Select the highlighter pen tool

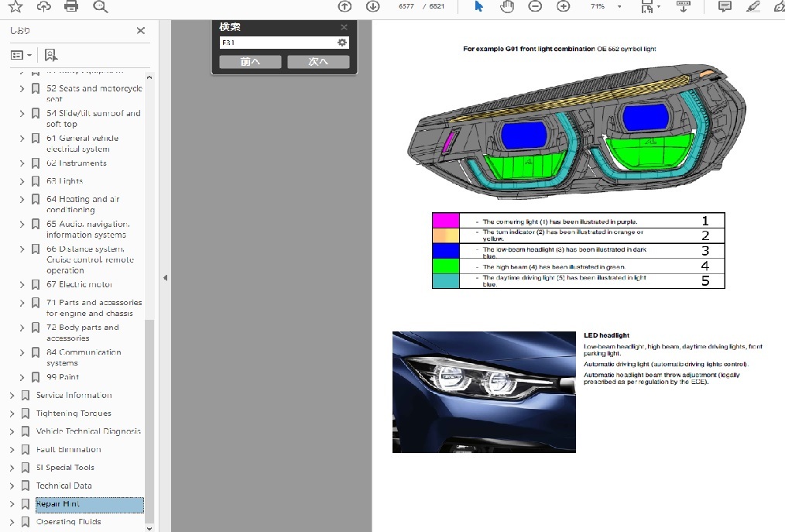[x=752, y=6]
